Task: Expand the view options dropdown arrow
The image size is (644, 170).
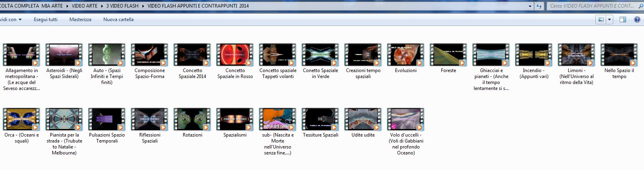Action: 609,20
